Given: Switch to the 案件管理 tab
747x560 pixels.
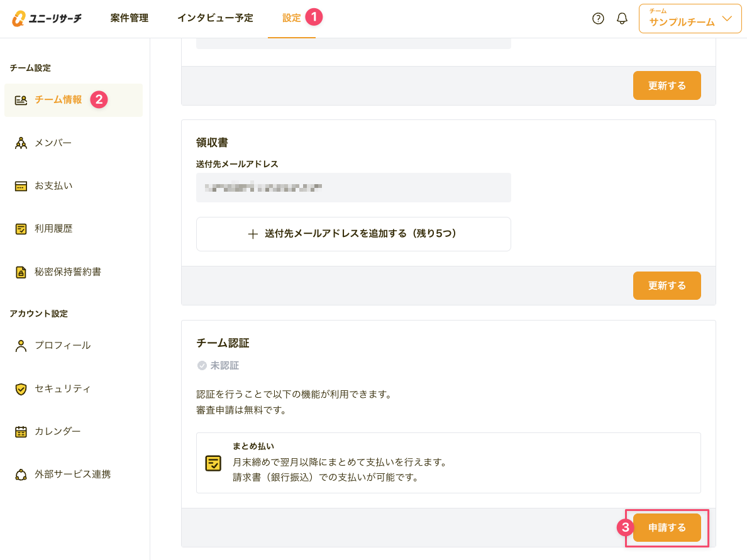Looking at the screenshot, I should (129, 18).
